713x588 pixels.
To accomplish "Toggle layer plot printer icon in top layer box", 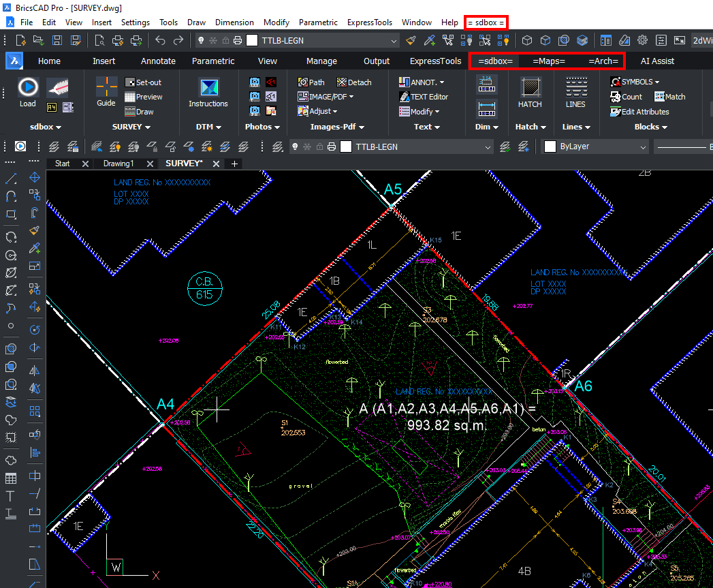I will point(238,40).
